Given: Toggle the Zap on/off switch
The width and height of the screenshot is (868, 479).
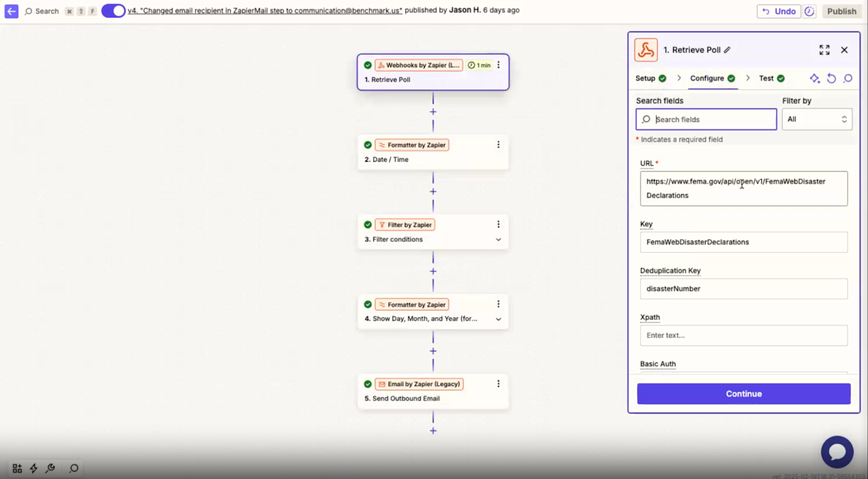Looking at the screenshot, I should 113,11.
